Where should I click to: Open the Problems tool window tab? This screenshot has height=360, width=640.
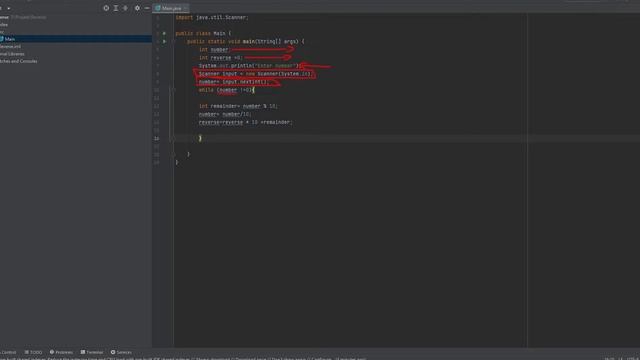point(61,352)
